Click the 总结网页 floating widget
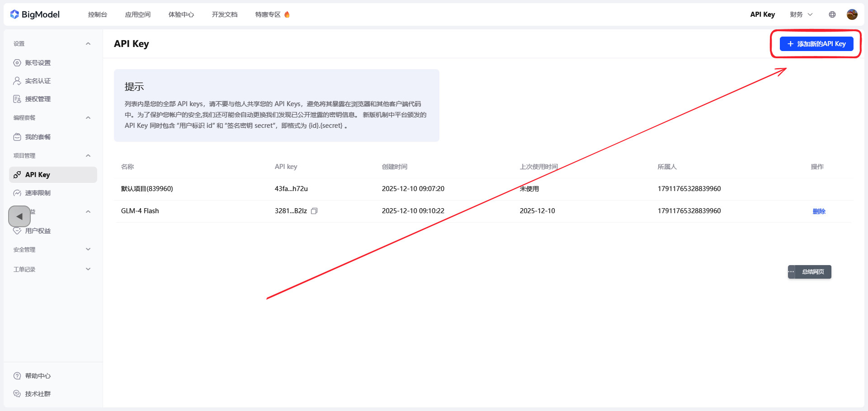Viewport: 868px width, 411px height. (x=812, y=272)
